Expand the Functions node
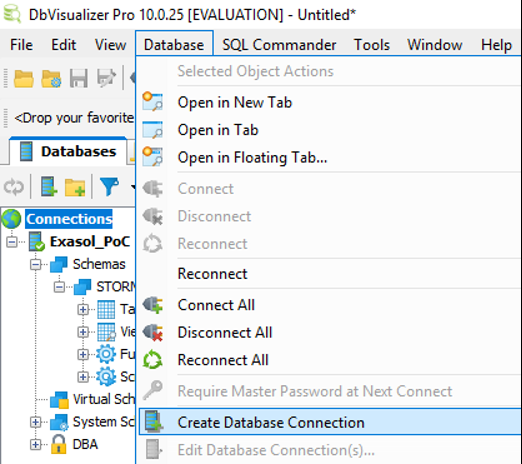The image size is (522, 464). pos(83,354)
